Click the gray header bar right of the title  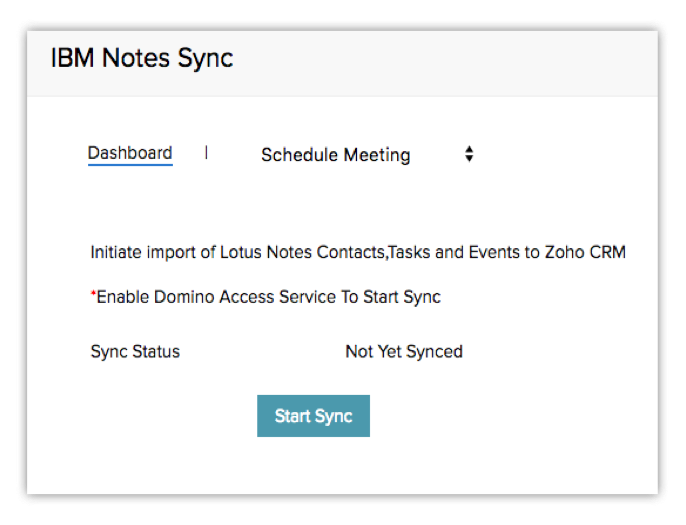click(450, 60)
